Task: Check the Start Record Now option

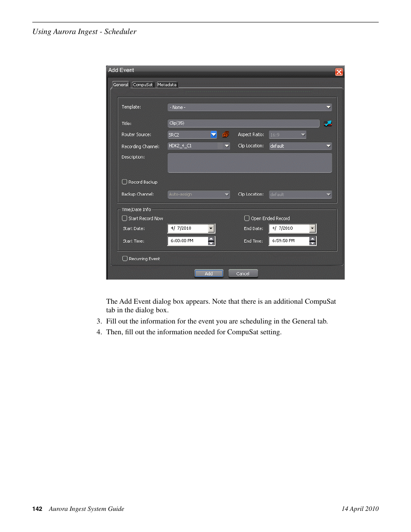Action: (125, 218)
